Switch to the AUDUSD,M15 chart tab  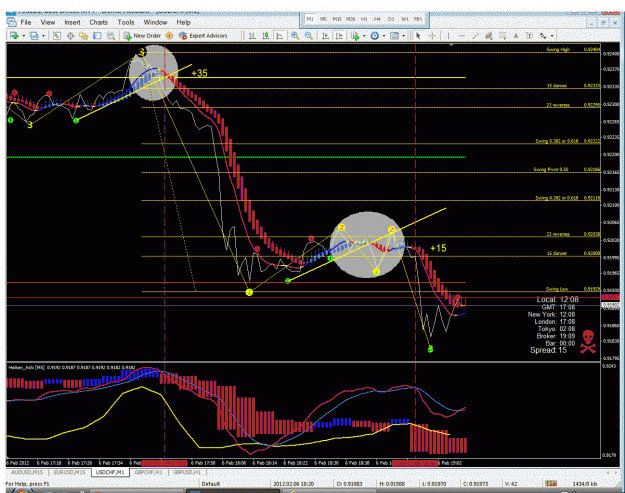[x=27, y=472]
